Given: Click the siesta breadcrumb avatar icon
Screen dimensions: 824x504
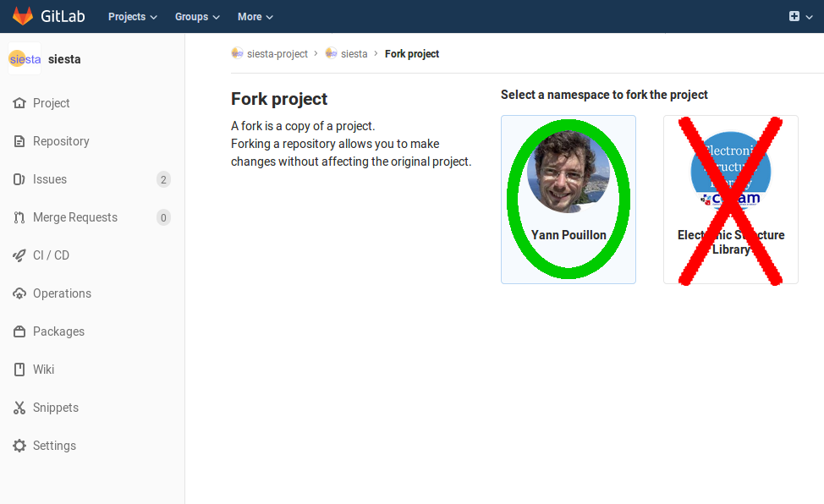Looking at the screenshot, I should click(331, 53).
